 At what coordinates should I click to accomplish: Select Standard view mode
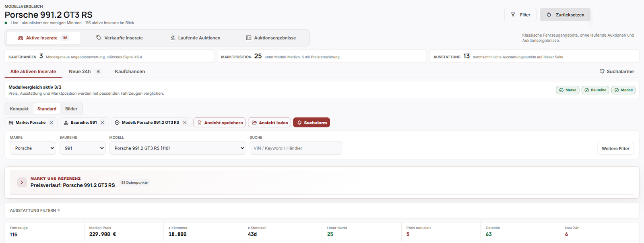tap(47, 109)
